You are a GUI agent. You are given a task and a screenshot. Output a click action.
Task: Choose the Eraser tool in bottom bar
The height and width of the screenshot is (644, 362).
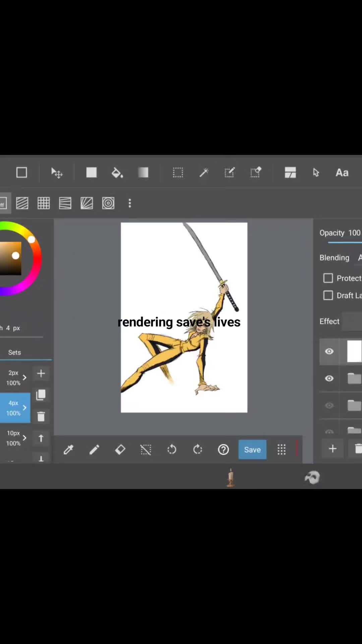[x=120, y=449]
